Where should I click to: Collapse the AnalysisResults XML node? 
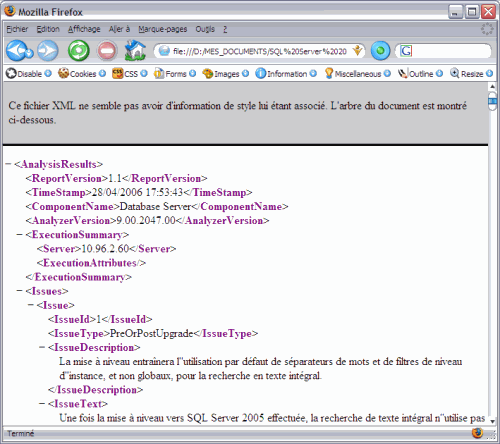tap(8, 164)
